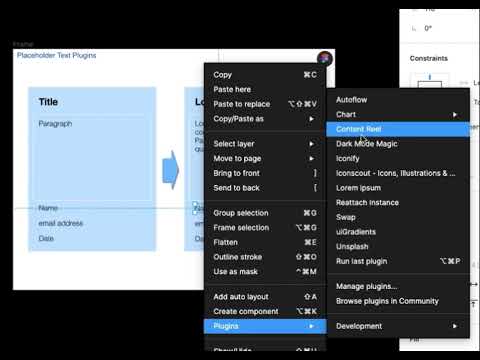Select Flatten from context menu

pyautogui.click(x=265, y=242)
